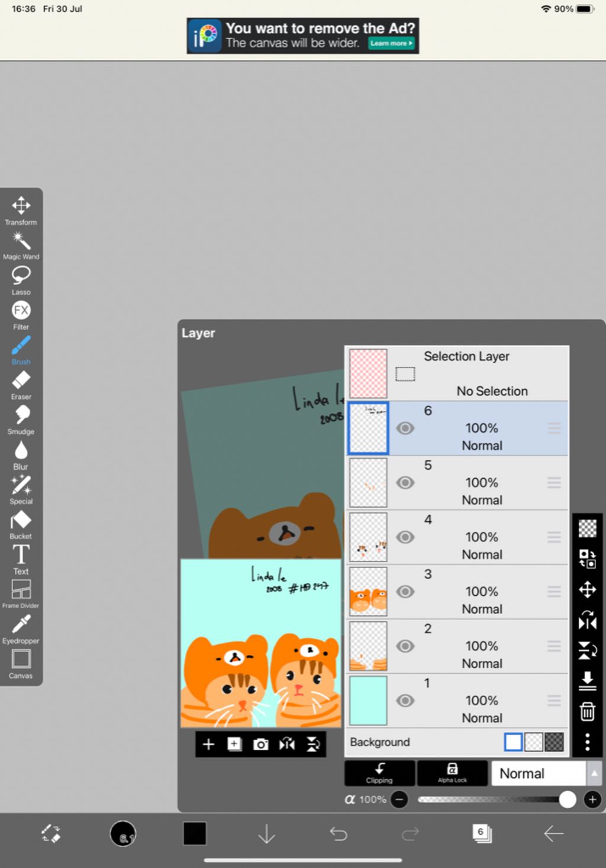Select layer 1 cyan thumbnail
606x868 pixels.
[368, 701]
